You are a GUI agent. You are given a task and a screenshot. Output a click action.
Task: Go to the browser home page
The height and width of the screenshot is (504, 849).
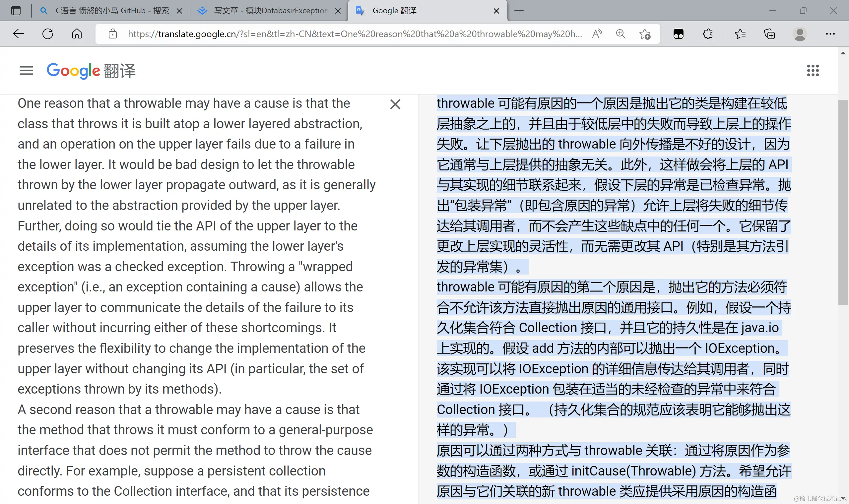pos(77,34)
